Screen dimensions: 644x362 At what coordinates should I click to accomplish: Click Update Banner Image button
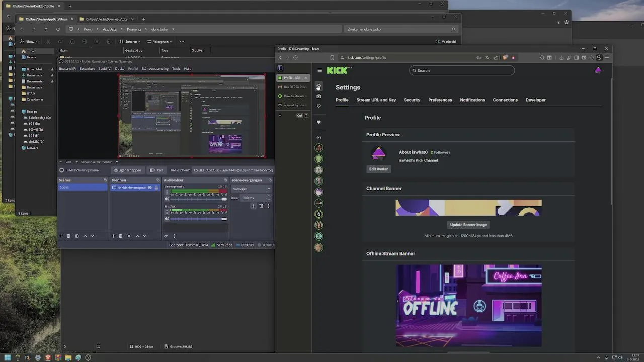[x=468, y=225]
